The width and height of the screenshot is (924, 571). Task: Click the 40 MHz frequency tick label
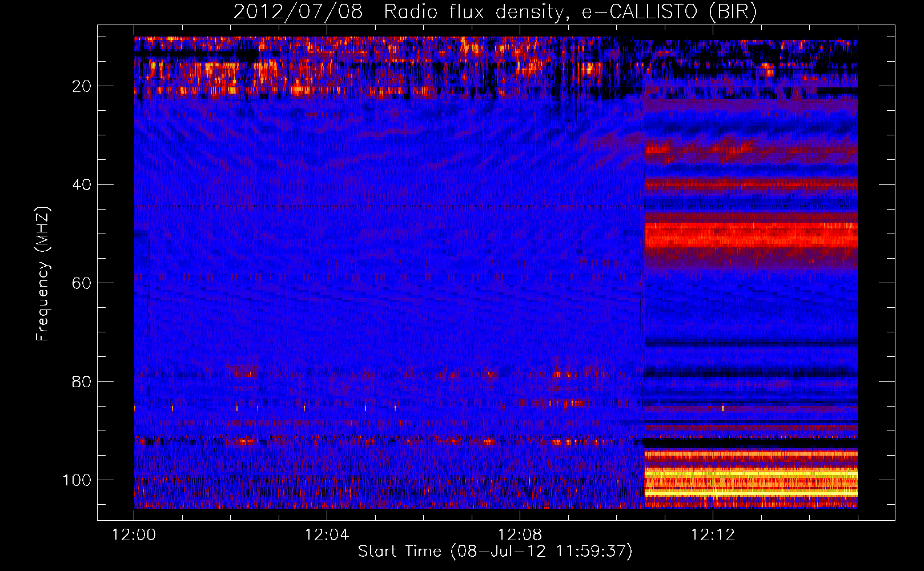point(82,185)
